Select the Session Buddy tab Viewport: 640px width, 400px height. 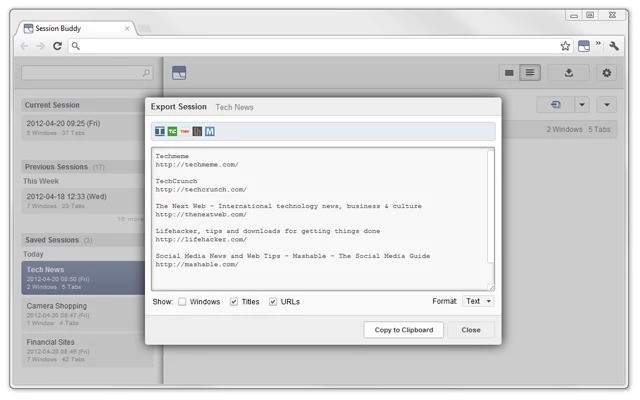click(76, 29)
